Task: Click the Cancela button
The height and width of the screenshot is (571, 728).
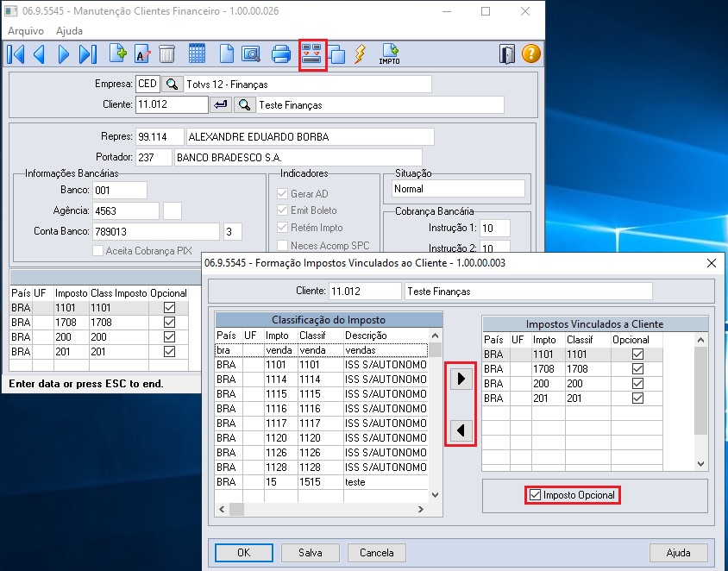Action: point(376,553)
